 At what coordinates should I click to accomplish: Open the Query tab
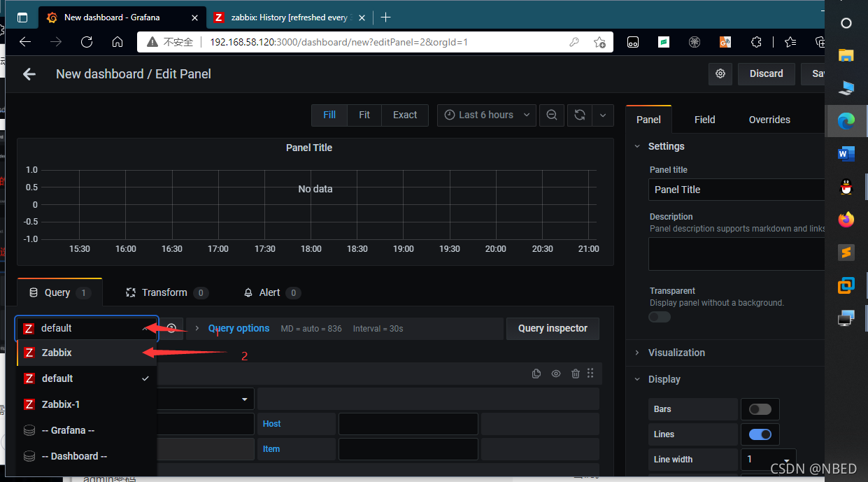pyautogui.click(x=60, y=292)
